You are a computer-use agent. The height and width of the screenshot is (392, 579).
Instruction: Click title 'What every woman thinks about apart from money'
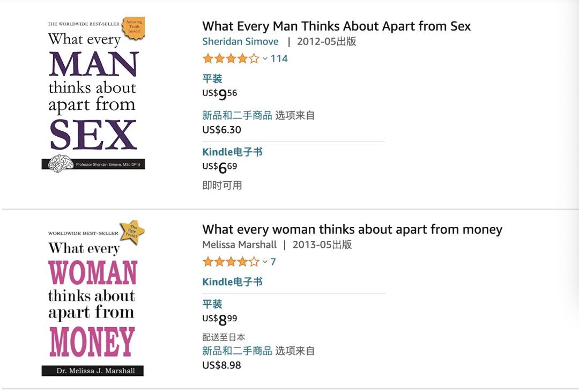coord(352,230)
